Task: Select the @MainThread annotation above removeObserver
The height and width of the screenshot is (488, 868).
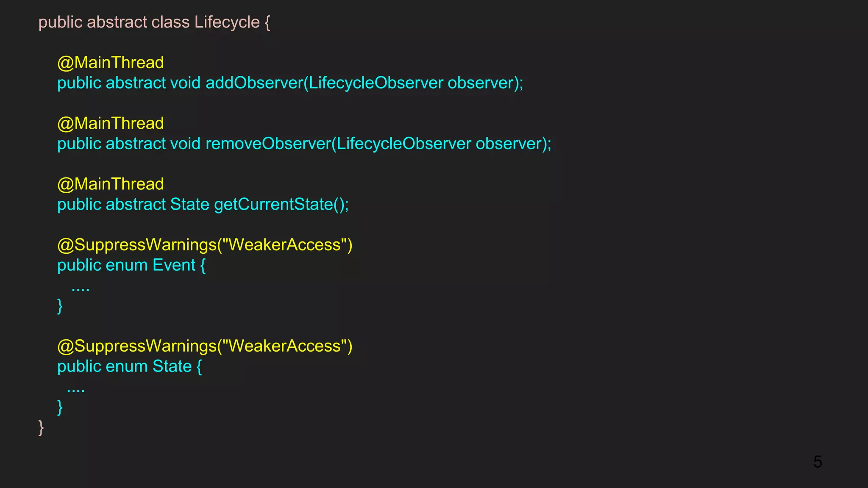Action: [111, 123]
